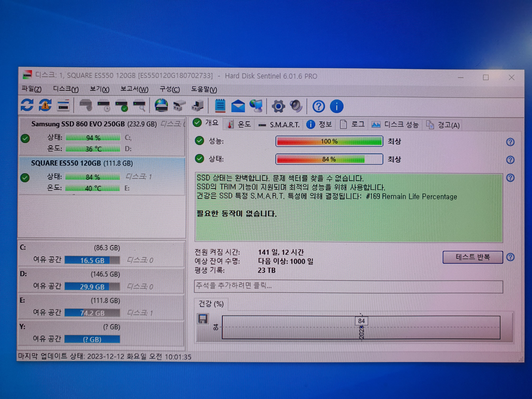Open the blue notepad report icon
This screenshot has height=399, width=532.
pyautogui.click(x=220, y=106)
